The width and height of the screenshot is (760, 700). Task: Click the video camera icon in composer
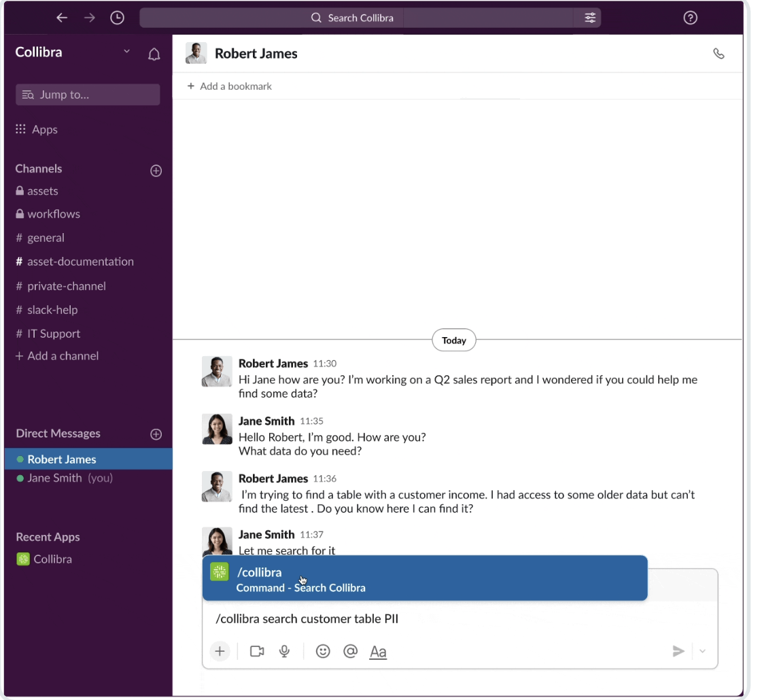257,652
